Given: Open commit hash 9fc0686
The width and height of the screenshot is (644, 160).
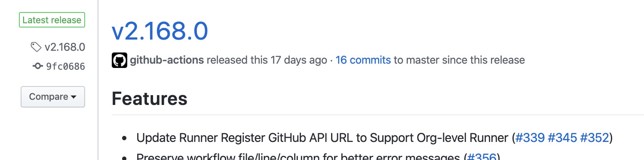Looking at the screenshot, I should 65,67.
